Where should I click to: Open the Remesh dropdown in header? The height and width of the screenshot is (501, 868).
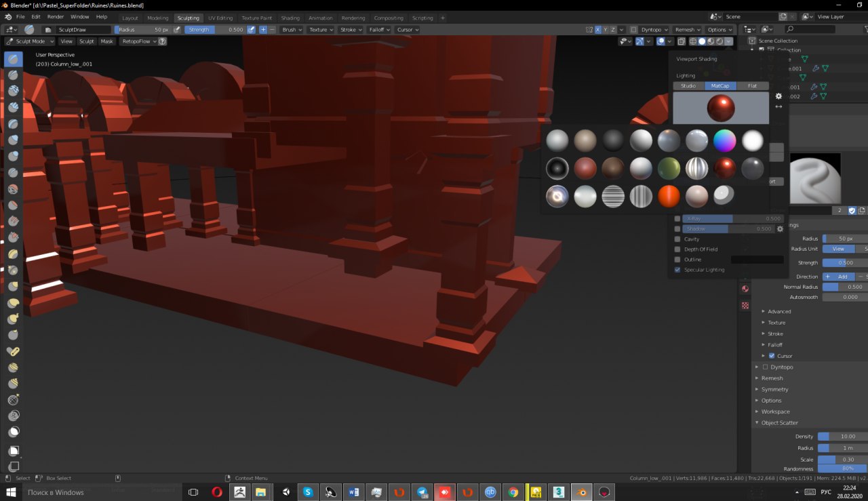(x=688, y=30)
